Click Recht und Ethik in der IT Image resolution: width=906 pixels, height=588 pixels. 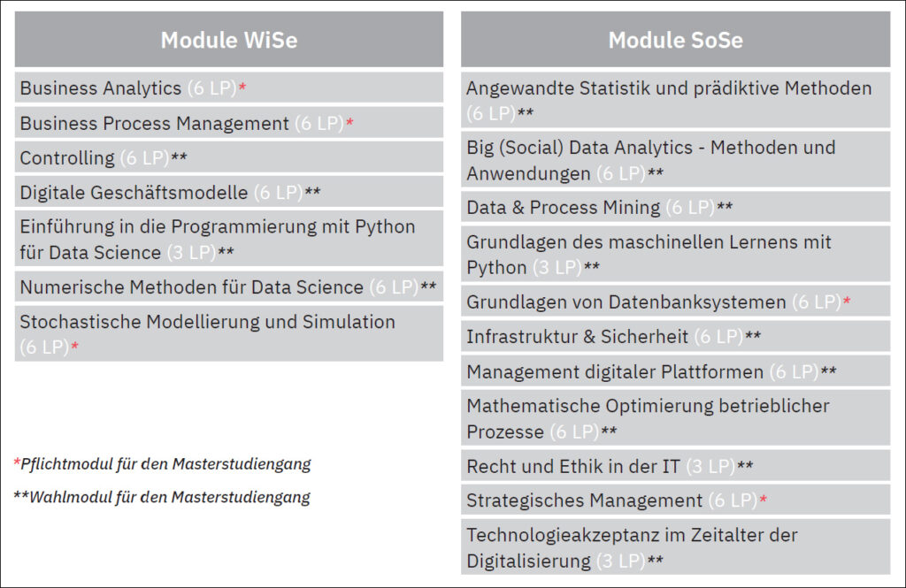[x=675, y=466]
